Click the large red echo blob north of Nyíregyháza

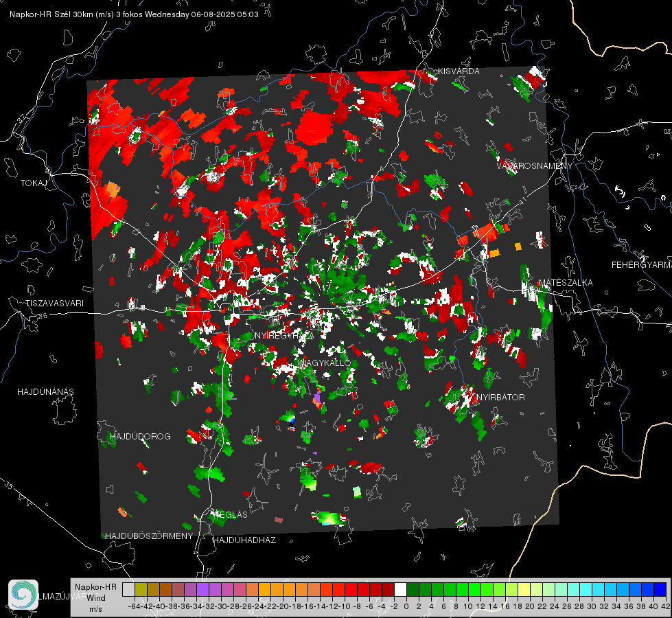pyautogui.click(x=314, y=127)
